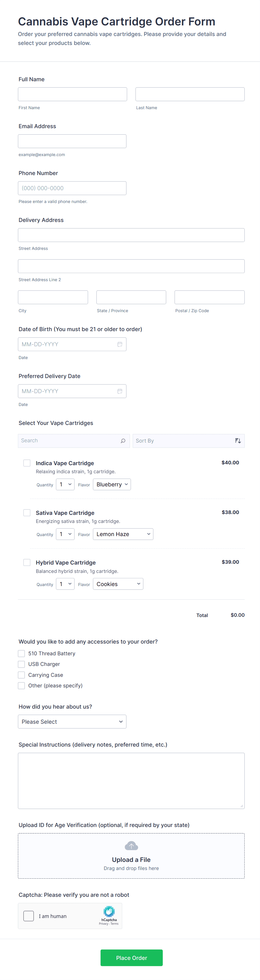
Task: Click the upload cloud icon
Action: click(131, 846)
